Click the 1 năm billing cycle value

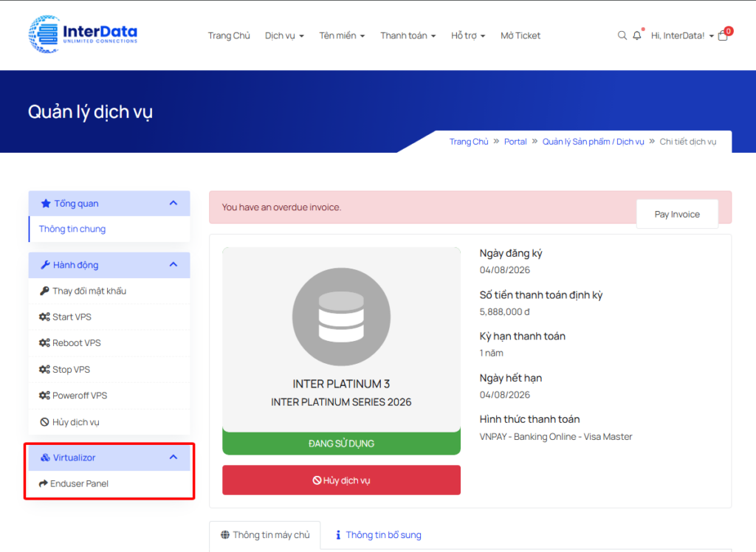point(491,353)
